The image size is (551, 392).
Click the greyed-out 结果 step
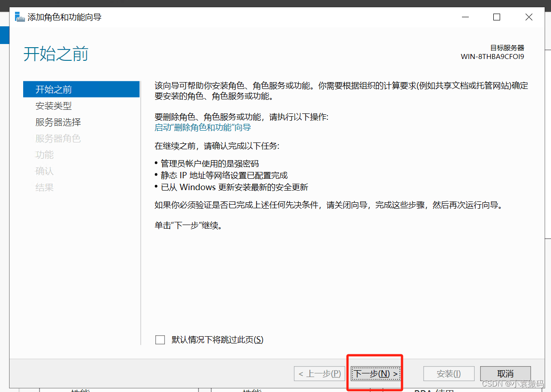pyautogui.click(x=45, y=187)
